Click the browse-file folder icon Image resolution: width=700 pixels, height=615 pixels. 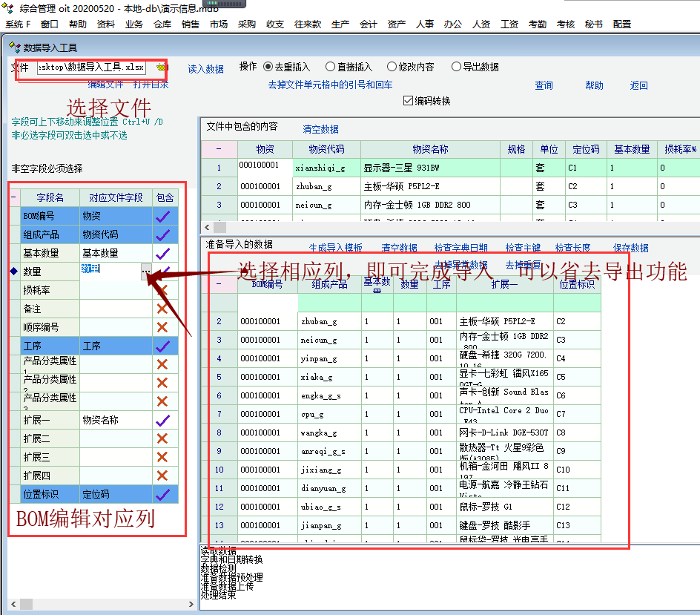pyautogui.click(x=160, y=68)
